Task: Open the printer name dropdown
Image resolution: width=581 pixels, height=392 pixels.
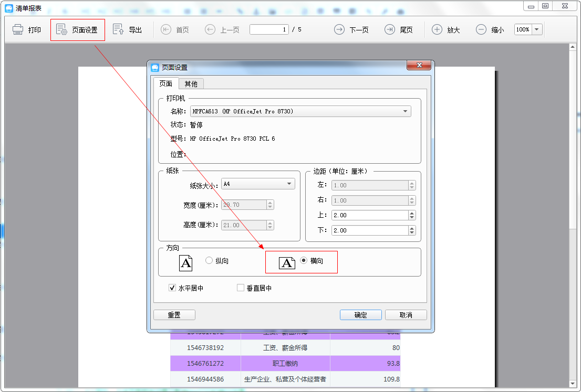Action: coord(405,111)
